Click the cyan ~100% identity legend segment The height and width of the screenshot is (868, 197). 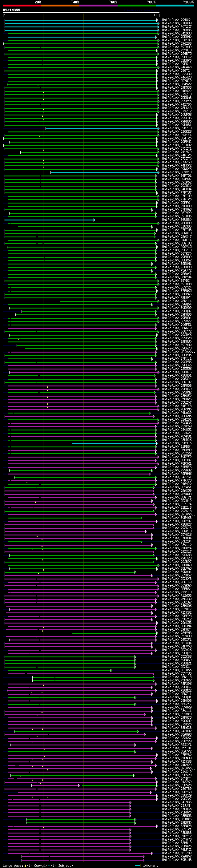click(175, 6)
